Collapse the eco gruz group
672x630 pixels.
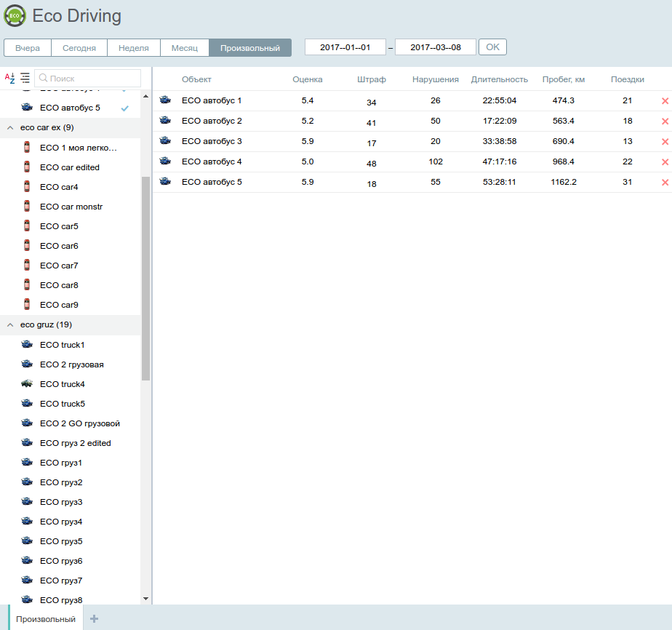point(10,325)
